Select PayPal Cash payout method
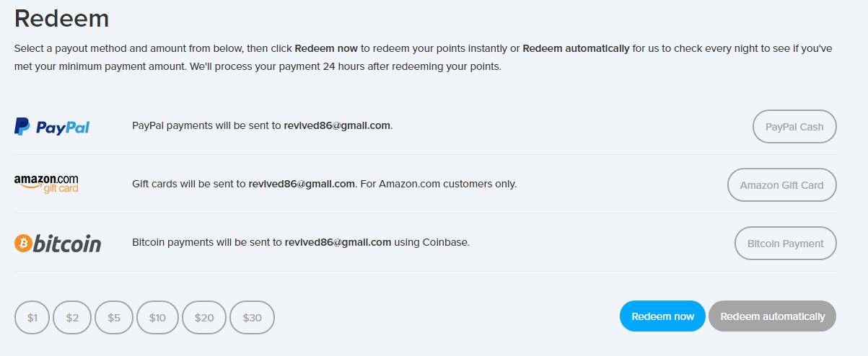 [794, 127]
